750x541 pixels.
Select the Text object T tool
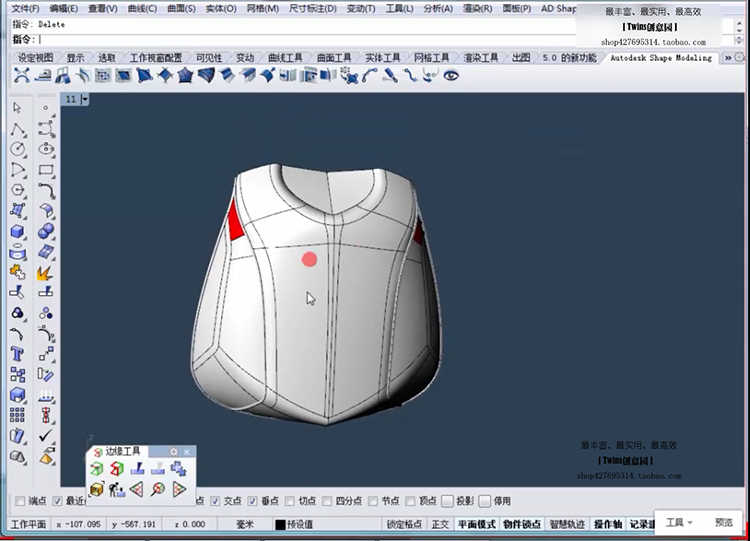pos(17,354)
